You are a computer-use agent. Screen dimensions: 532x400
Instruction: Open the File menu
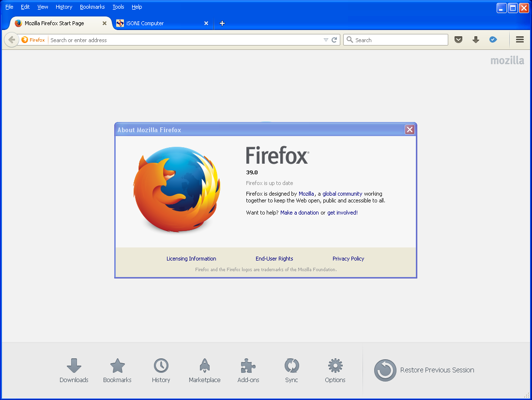(9, 7)
